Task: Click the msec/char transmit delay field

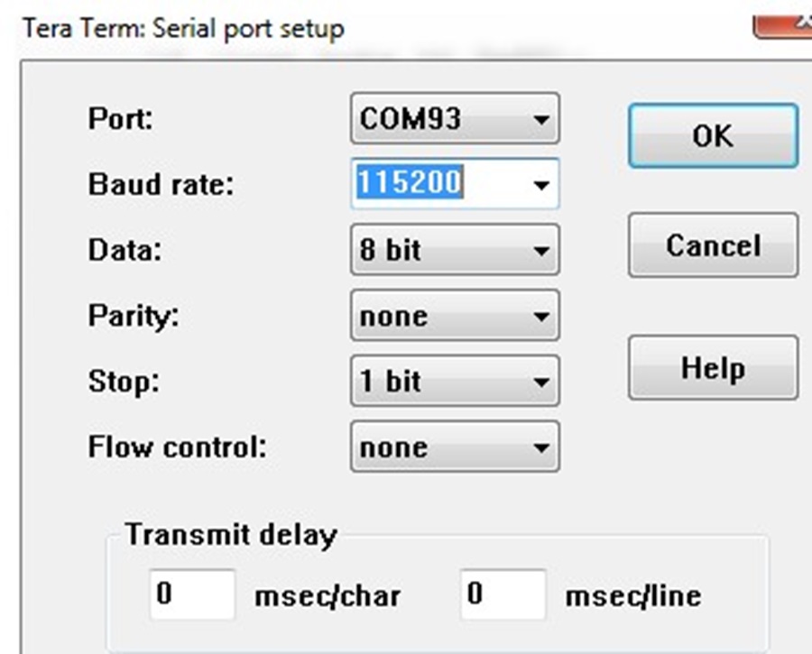Action: pyautogui.click(x=193, y=594)
